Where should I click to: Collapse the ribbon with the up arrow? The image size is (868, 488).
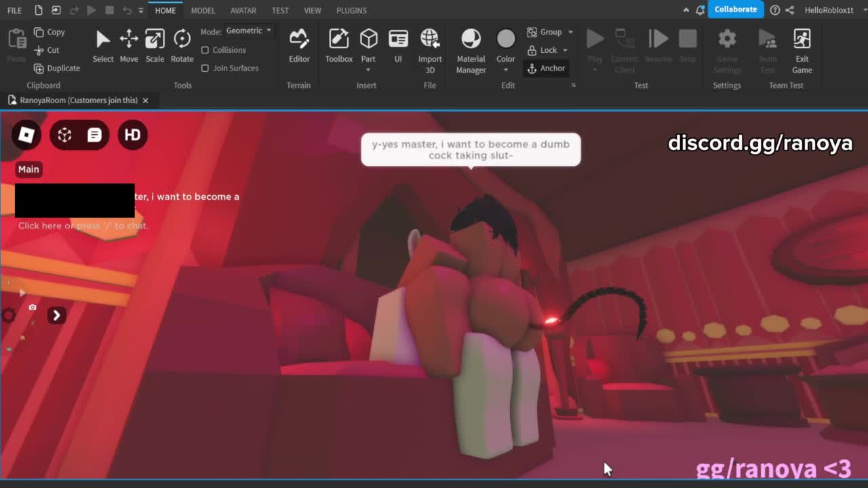686,10
